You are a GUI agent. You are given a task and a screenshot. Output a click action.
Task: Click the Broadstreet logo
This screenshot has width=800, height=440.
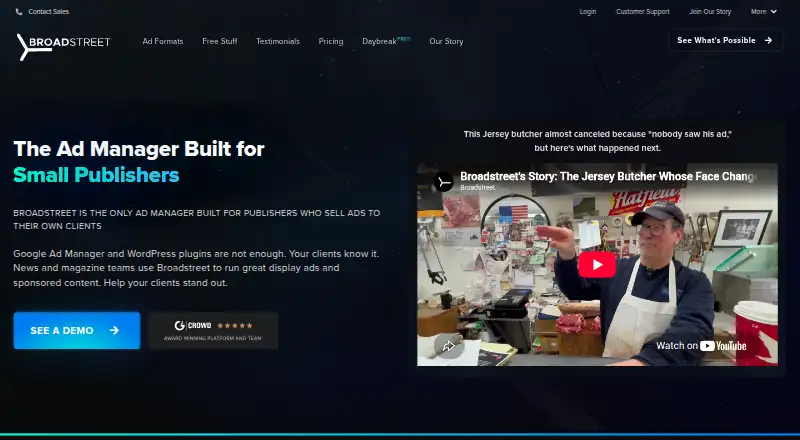point(63,46)
